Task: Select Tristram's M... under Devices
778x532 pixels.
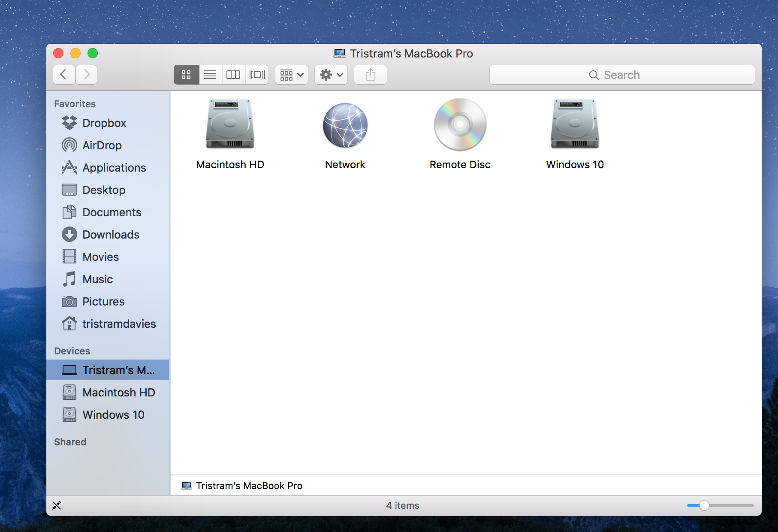Action: [108, 370]
